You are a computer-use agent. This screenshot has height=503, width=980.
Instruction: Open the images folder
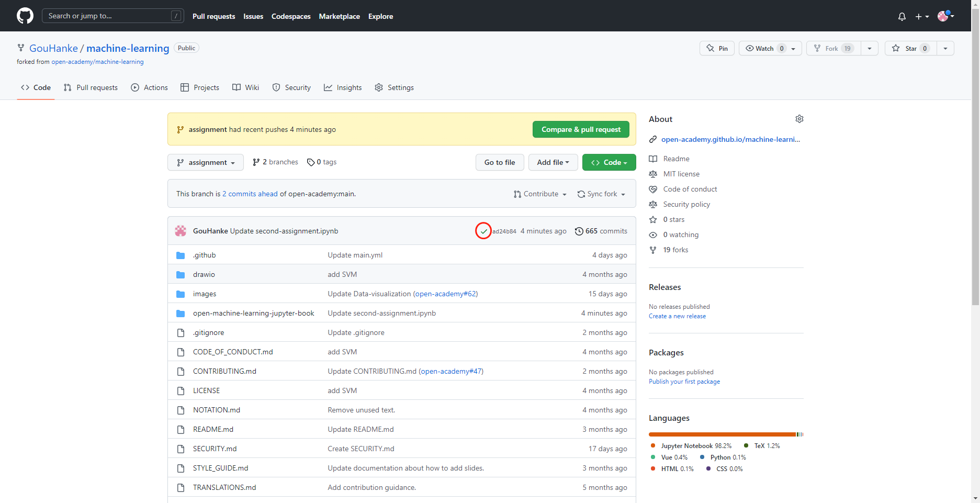coord(205,294)
